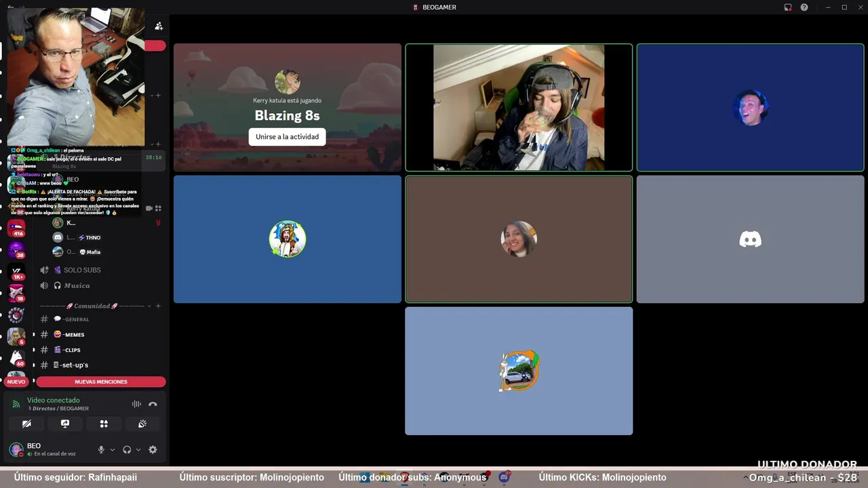Select the brown tile with woman avatar

click(x=519, y=239)
